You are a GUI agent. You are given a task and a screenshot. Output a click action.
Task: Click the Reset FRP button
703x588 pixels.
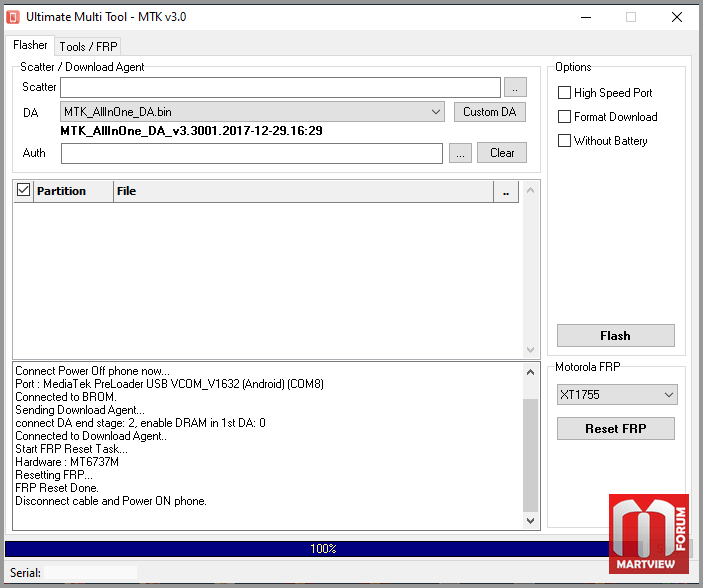tap(616, 429)
